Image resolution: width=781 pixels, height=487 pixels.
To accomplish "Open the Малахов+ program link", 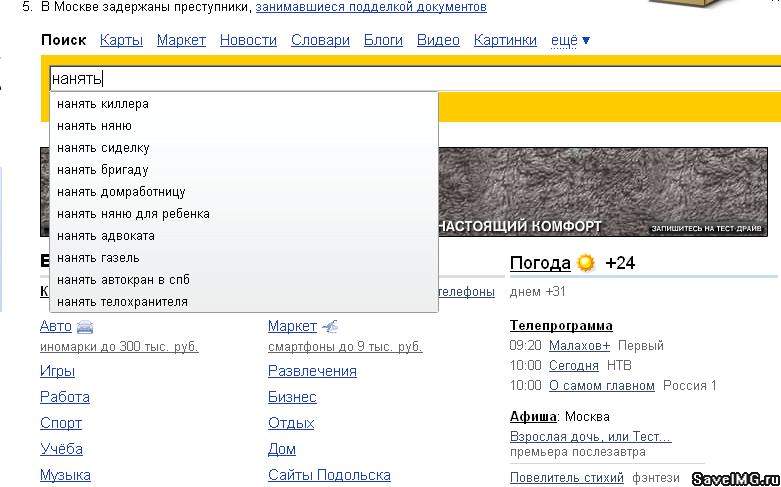I will [579, 345].
